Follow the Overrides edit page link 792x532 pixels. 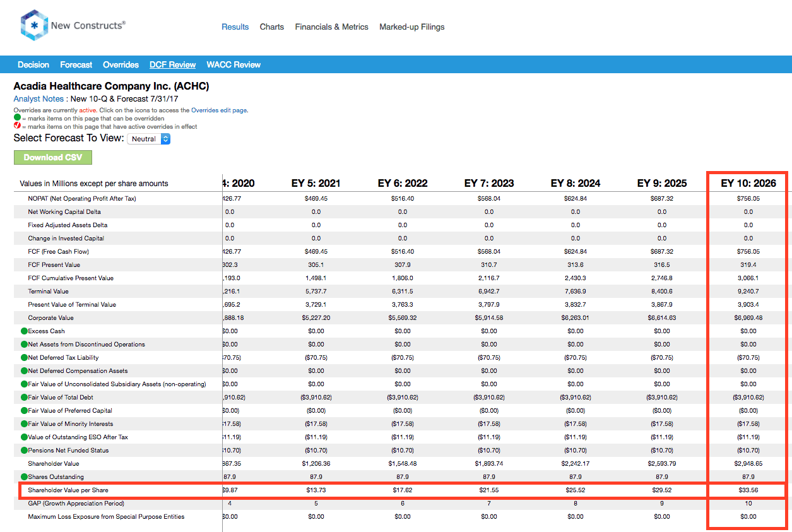click(219, 110)
